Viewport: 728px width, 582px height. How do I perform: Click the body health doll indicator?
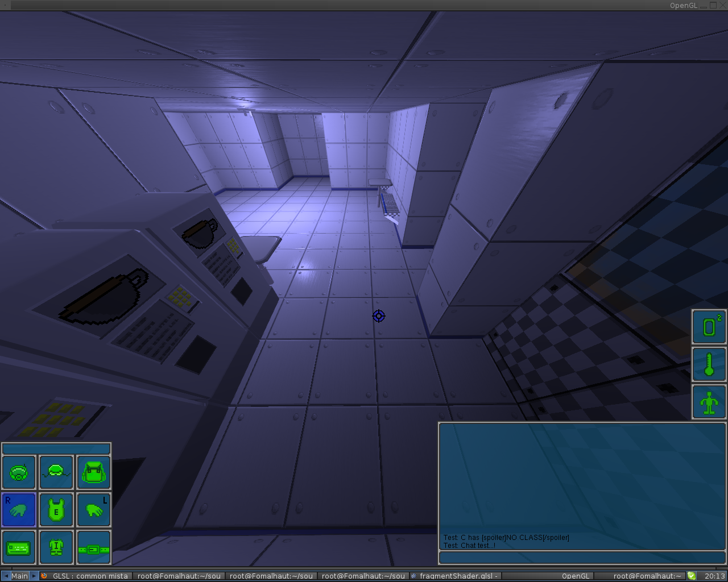tap(709, 402)
